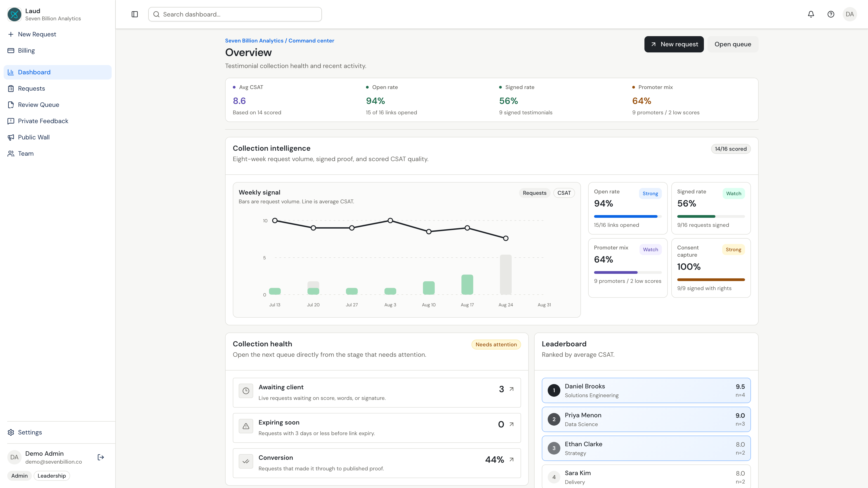Open the Dashboard menu item
Viewport: 868px width, 488px height.
point(58,72)
